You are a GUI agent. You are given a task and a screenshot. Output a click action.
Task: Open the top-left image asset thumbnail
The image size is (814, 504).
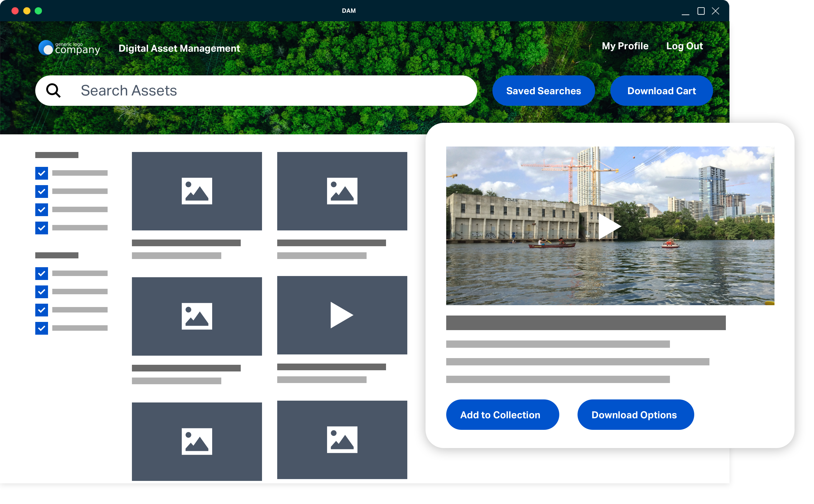tap(197, 191)
